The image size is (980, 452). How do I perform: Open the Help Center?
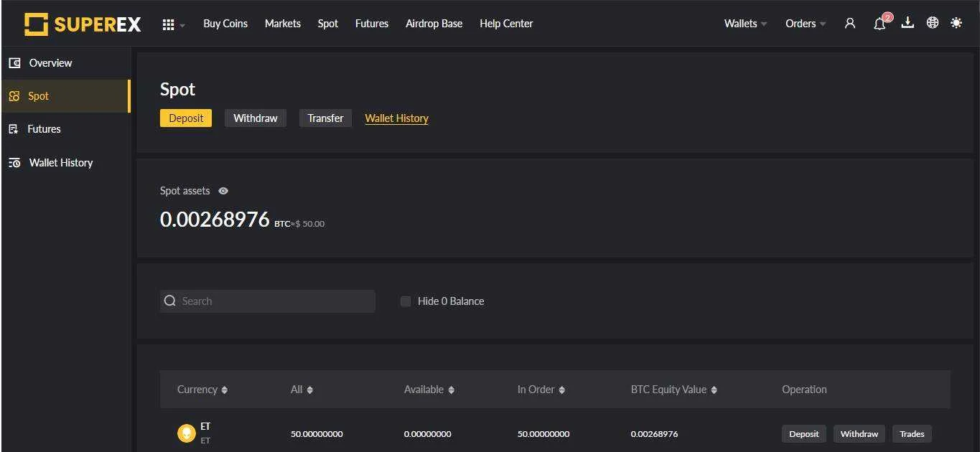point(506,24)
